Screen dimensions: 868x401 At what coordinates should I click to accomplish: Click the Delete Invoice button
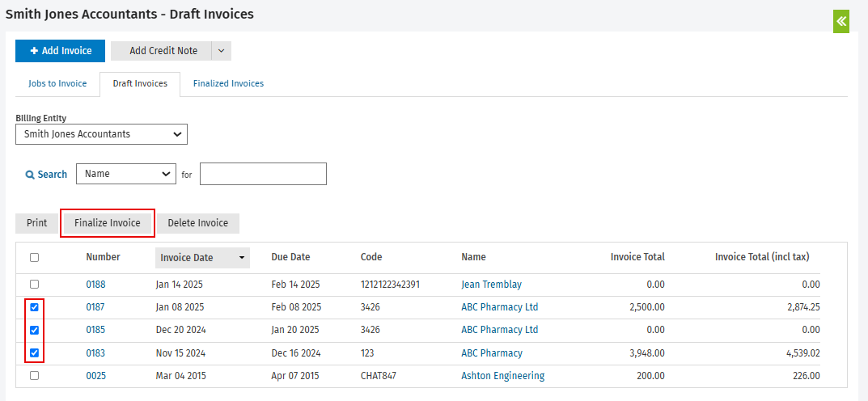[197, 223]
